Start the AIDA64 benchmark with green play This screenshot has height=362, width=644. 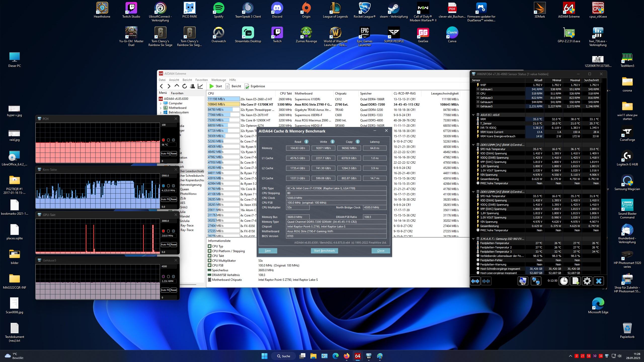pos(216,86)
